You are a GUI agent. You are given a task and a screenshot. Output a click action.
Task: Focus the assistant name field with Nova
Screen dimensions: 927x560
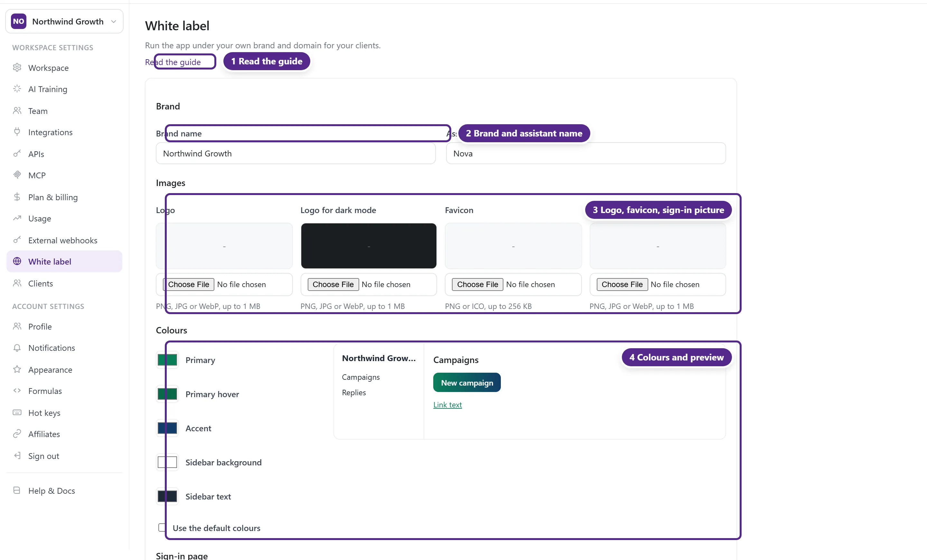point(586,154)
